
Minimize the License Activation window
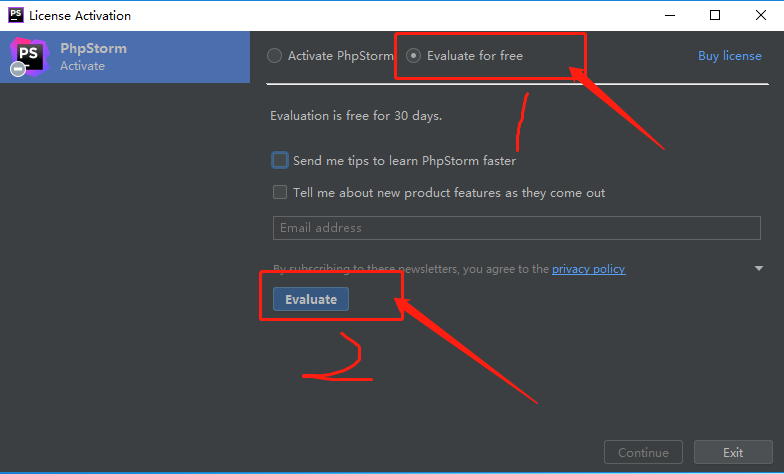point(670,16)
